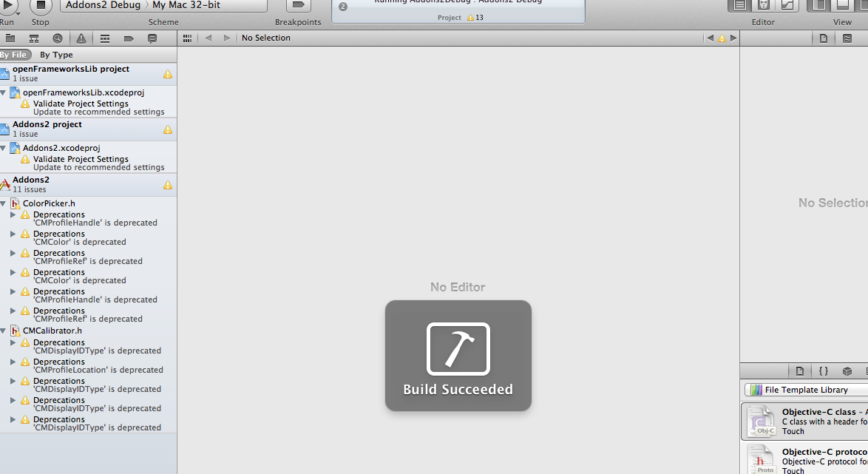This screenshot has height=474, width=868.
Task: Toggle the Debug area view button
Action: coord(843,5)
